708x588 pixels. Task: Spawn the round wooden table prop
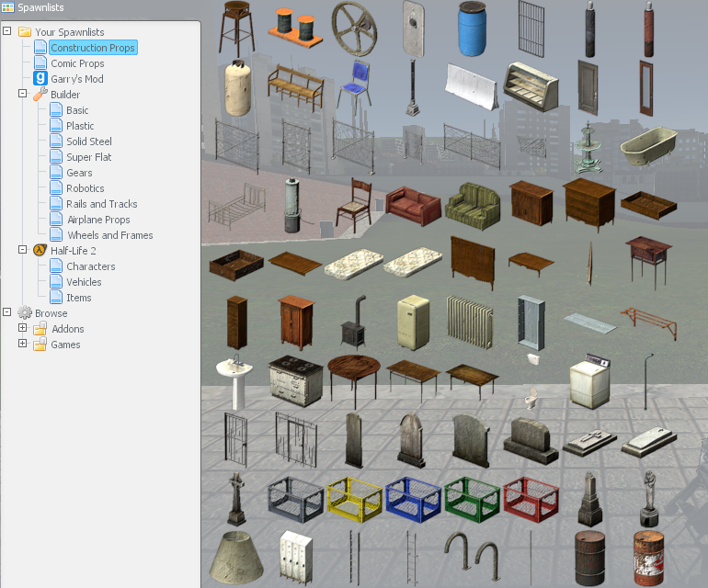[354, 381]
